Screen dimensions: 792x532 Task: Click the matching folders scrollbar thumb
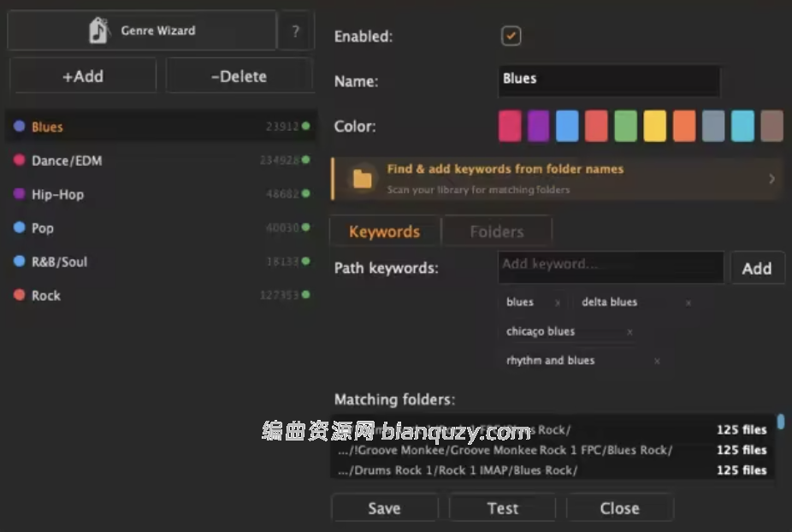click(781, 422)
